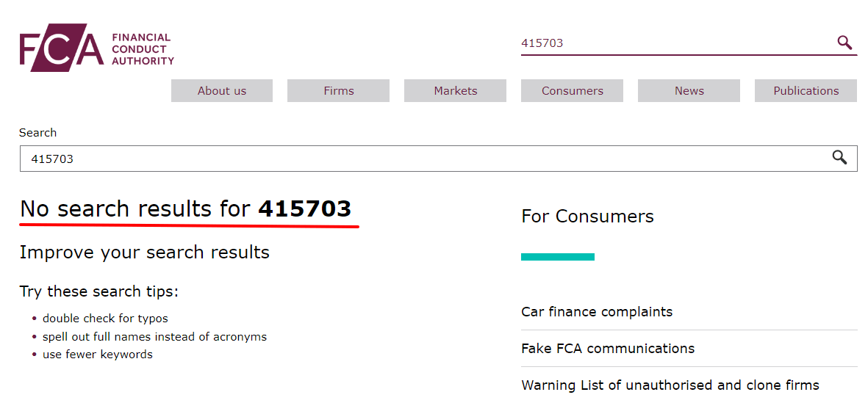Image resolution: width=868 pixels, height=403 pixels.
Task: Open Car finance complaints link
Action: point(597,311)
